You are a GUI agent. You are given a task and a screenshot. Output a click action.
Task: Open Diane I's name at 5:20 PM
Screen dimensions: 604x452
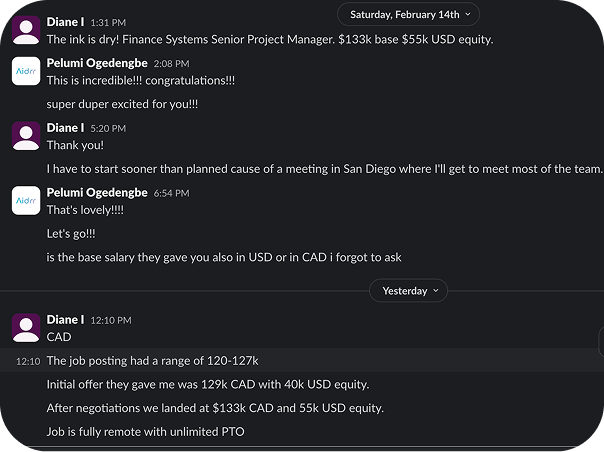point(65,128)
